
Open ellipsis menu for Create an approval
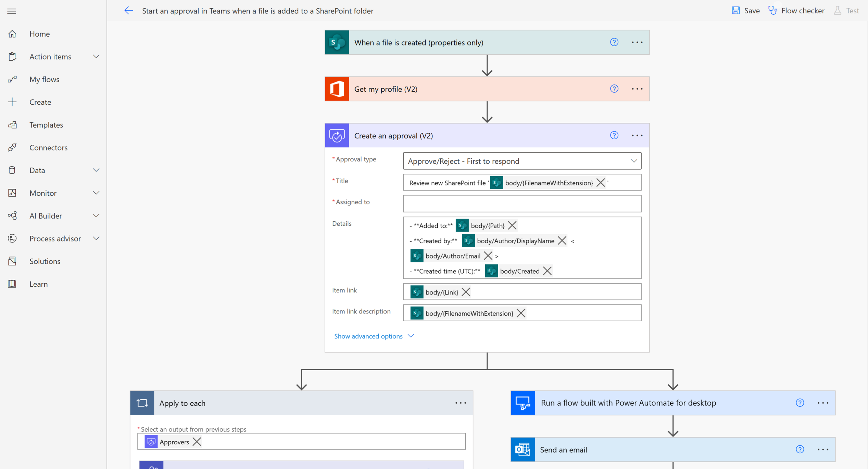[x=637, y=135]
